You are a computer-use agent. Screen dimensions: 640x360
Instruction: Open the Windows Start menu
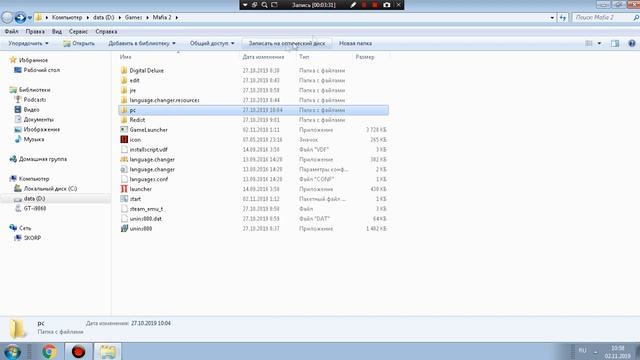point(13,351)
